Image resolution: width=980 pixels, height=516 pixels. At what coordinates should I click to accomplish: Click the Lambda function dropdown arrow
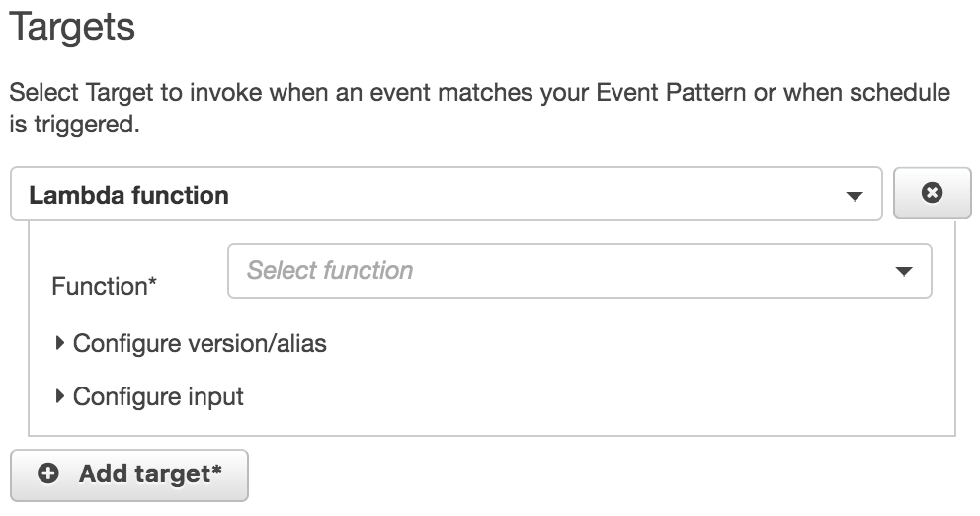856,196
